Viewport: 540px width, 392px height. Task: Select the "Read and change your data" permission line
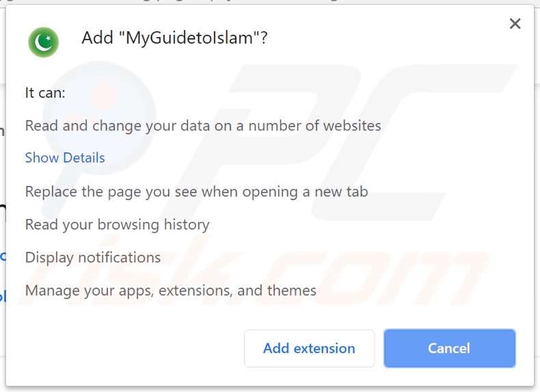click(x=203, y=126)
